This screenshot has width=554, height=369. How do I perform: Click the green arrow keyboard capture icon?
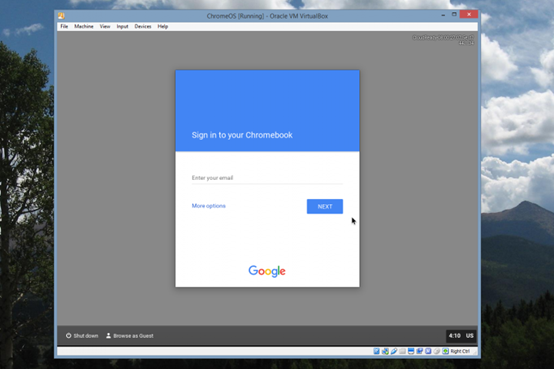(446, 351)
